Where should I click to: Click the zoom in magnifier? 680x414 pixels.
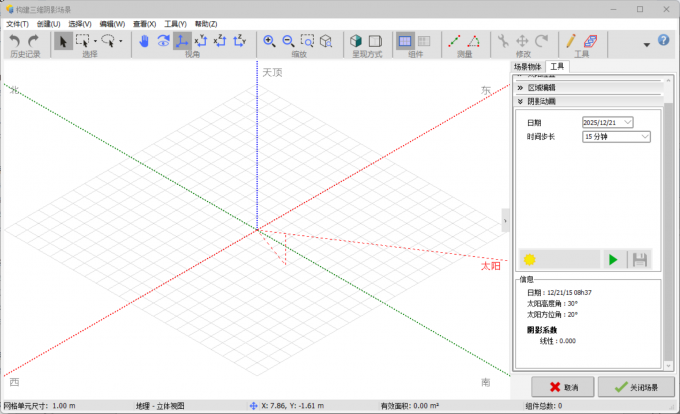tap(269, 41)
